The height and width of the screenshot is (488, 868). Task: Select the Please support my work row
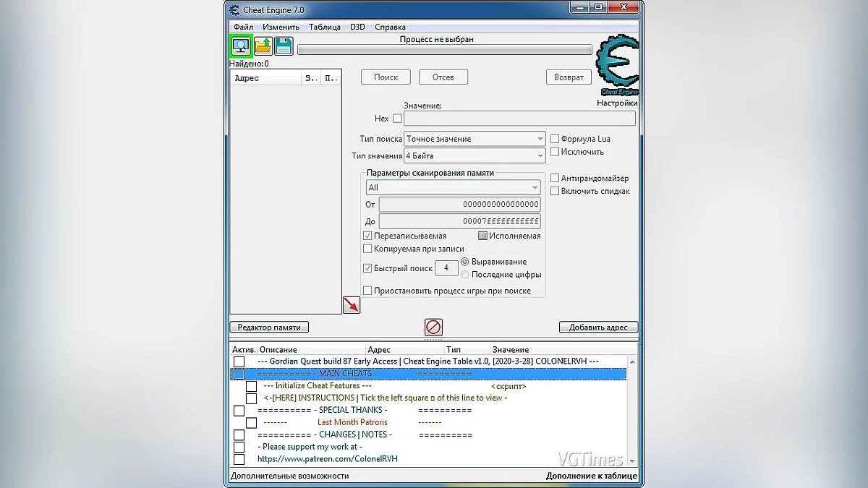310,447
